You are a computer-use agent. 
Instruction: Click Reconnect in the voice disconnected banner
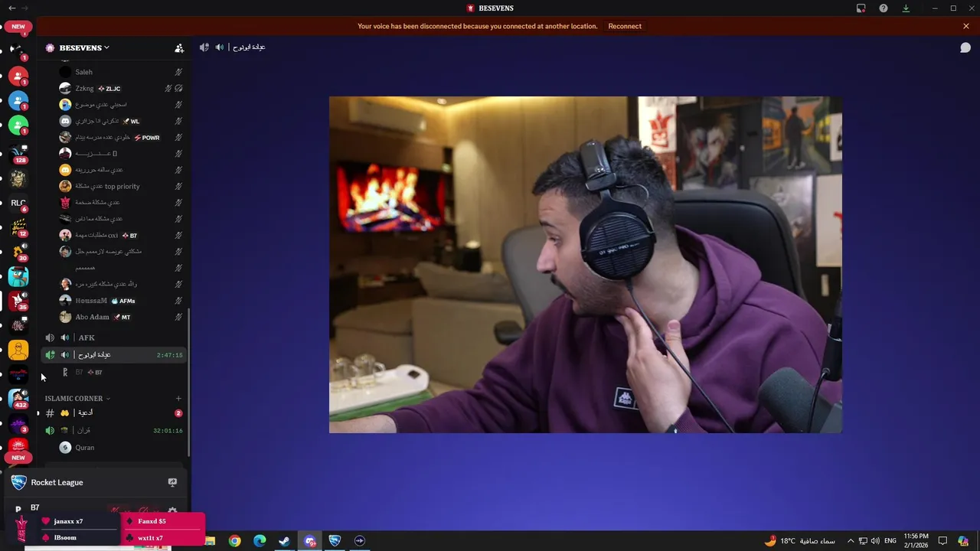[625, 26]
